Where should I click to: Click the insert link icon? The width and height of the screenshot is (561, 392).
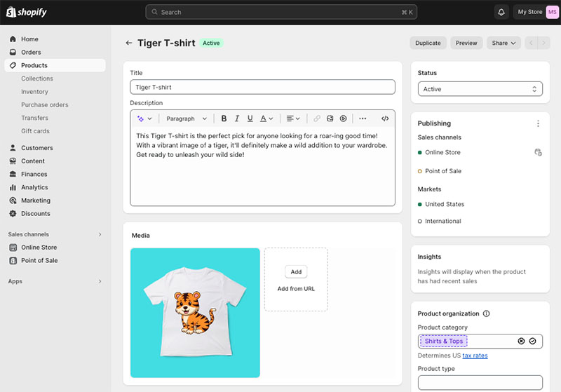pyautogui.click(x=317, y=119)
